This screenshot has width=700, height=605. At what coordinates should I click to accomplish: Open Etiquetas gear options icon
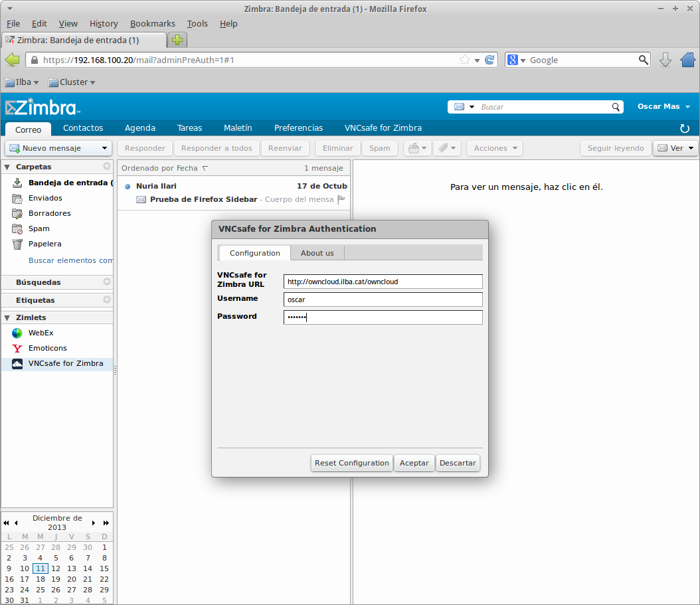pyautogui.click(x=107, y=300)
